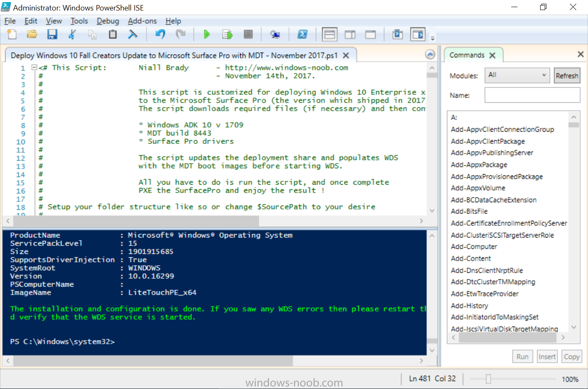Viewport: 588px width, 389px height.
Task: Run selection icon in the toolbar
Action: (227, 34)
